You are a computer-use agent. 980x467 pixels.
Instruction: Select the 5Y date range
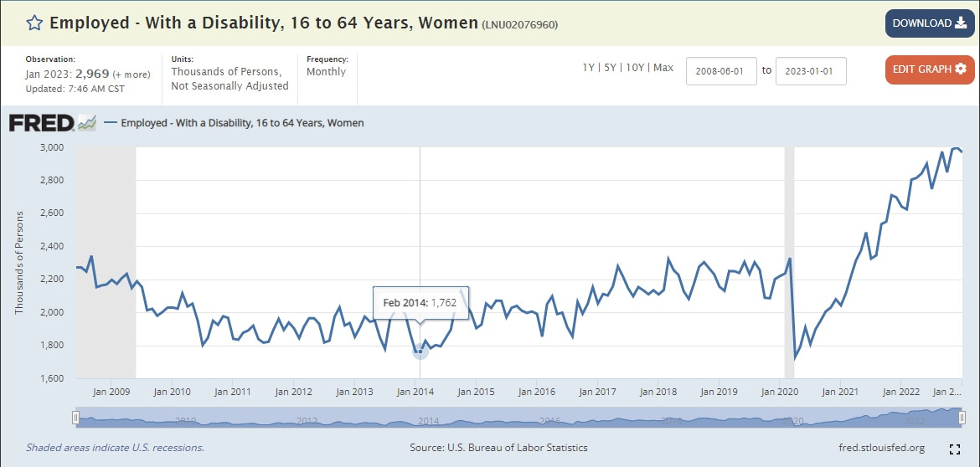pos(610,68)
